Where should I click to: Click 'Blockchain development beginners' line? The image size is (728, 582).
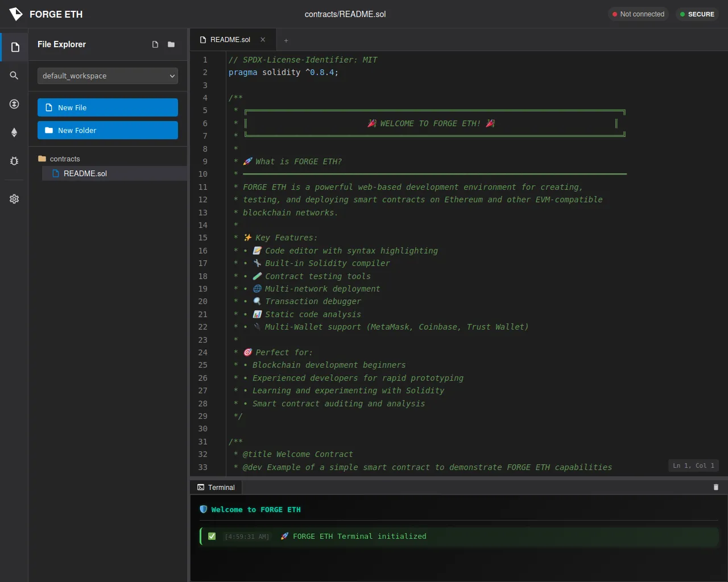point(329,365)
